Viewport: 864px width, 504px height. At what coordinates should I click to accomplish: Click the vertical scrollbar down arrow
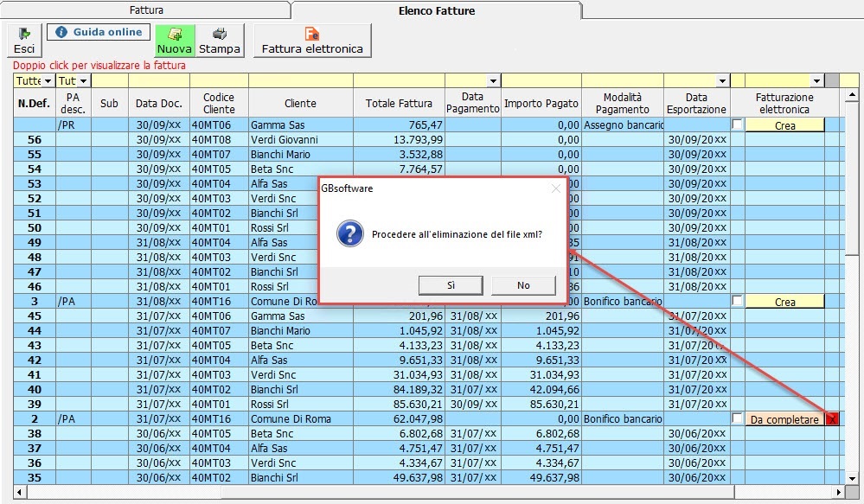pyautogui.click(x=852, y=479)
